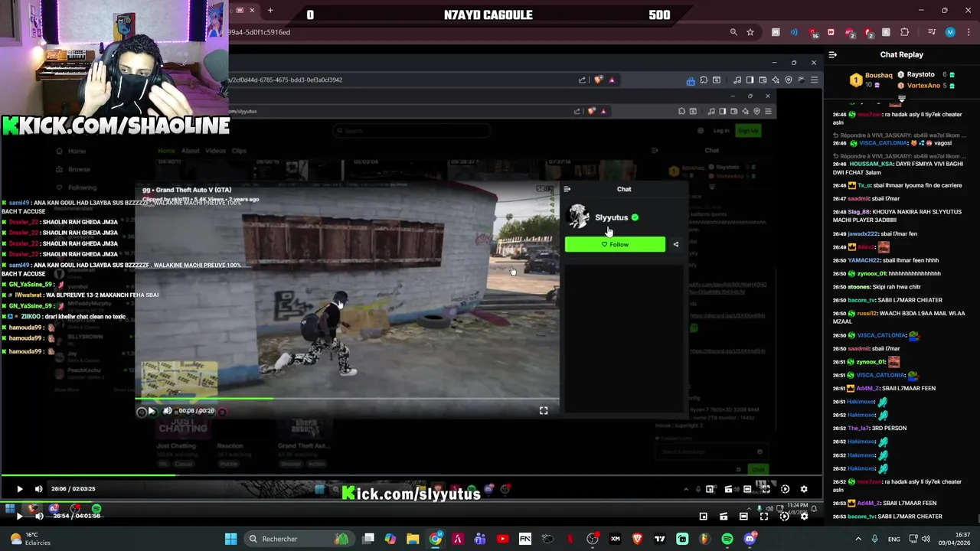
Task: Click the Rechercher taskbar search box
Action: 299,539
